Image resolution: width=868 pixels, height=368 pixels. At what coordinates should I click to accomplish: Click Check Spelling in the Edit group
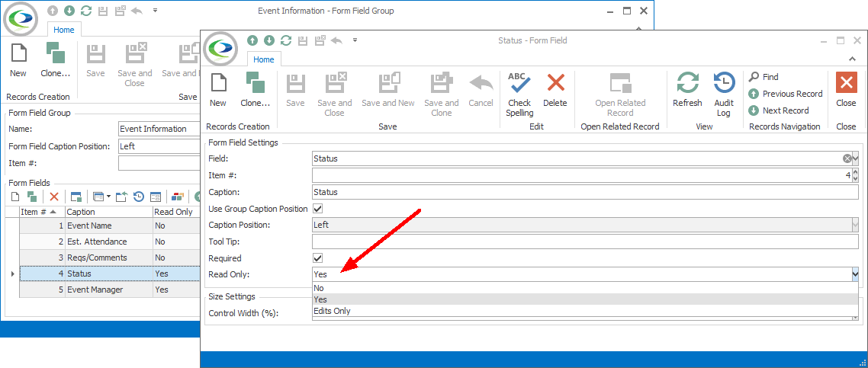point(519,94)
